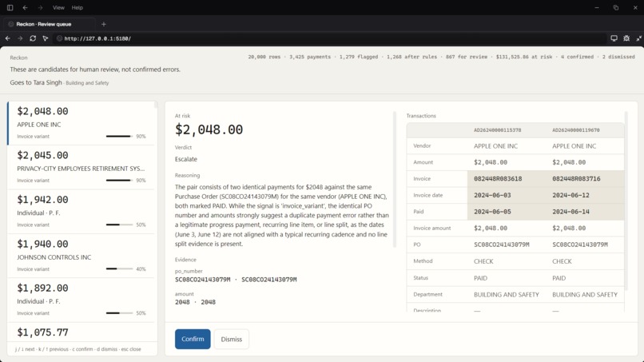Viewport: 644px width, 362px height.
Task: Dismiss the flagged candidate
Action: click(232, 340)
